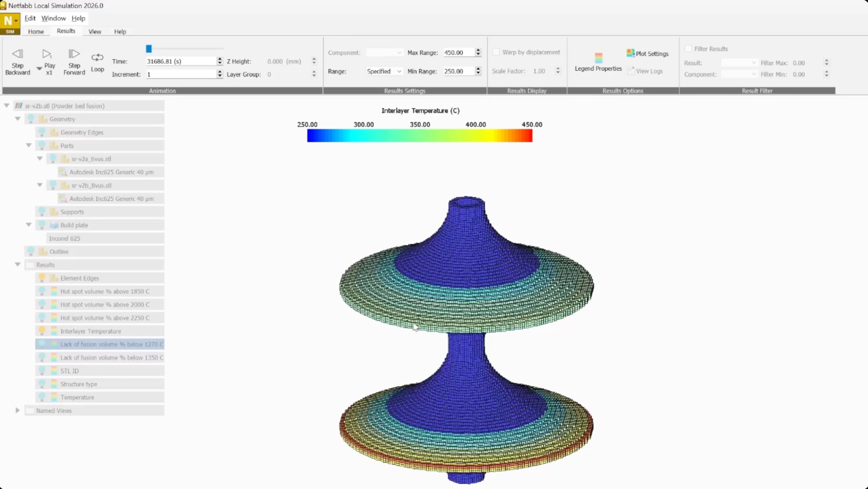
Task: Open the Legend Properties icon
Action: 599,58
